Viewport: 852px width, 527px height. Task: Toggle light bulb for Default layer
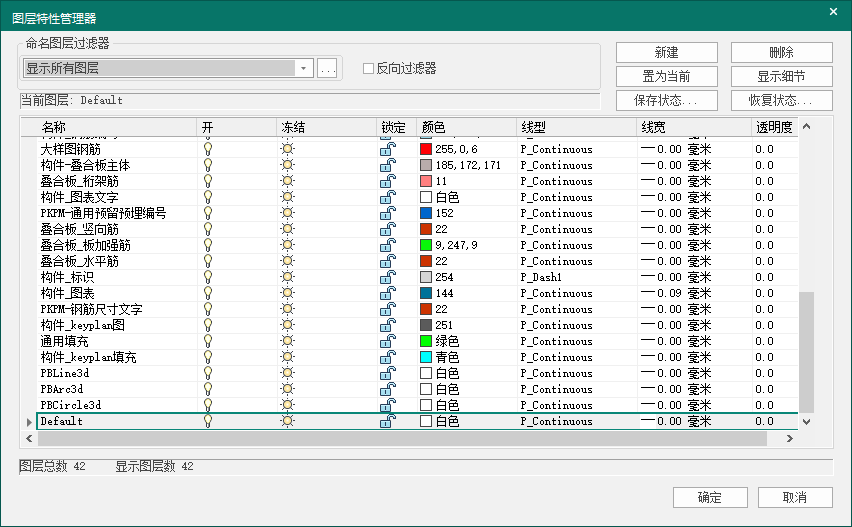point(209,421)
